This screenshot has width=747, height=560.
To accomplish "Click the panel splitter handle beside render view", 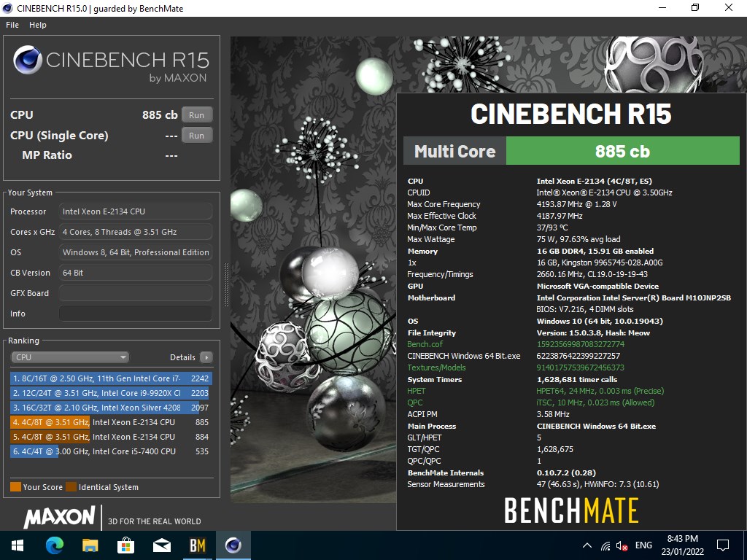I will (226, 284).
